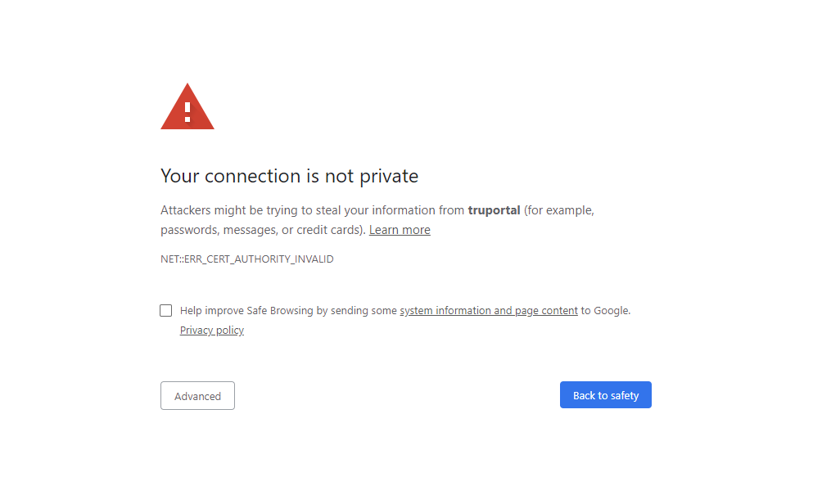
Task: Open the Privacy policy link
Action: (x=212, y=331)
